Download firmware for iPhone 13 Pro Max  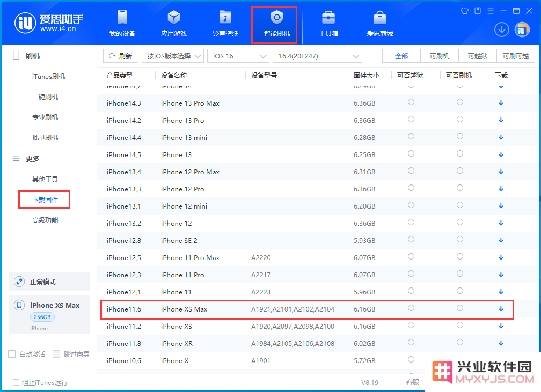501,103
